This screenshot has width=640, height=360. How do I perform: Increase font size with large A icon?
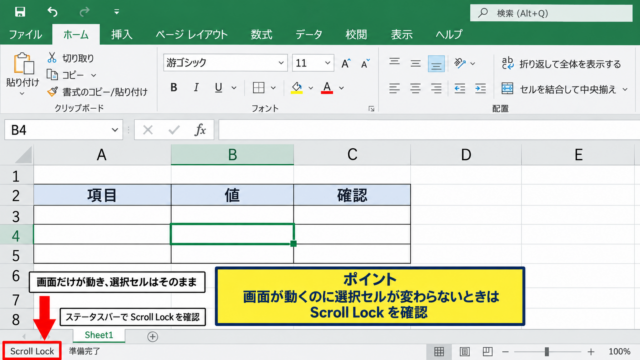[x=346, y=63]
